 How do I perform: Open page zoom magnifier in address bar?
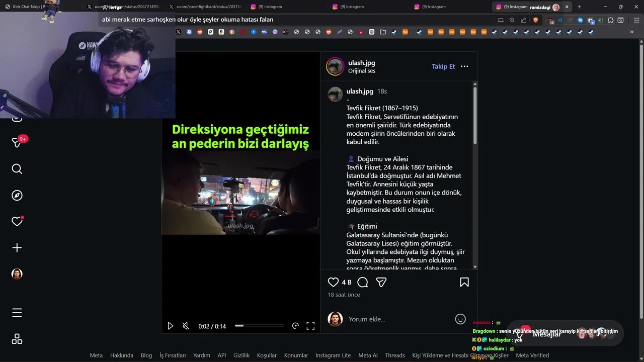tap(512, 20)
